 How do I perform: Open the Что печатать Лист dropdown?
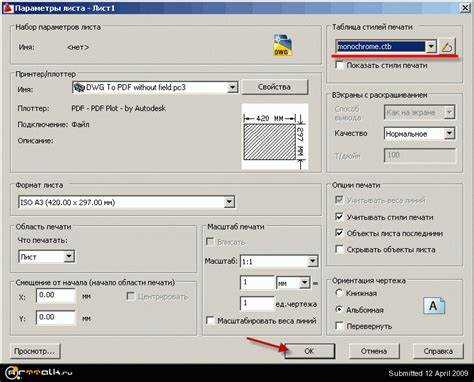coord(69,256)
